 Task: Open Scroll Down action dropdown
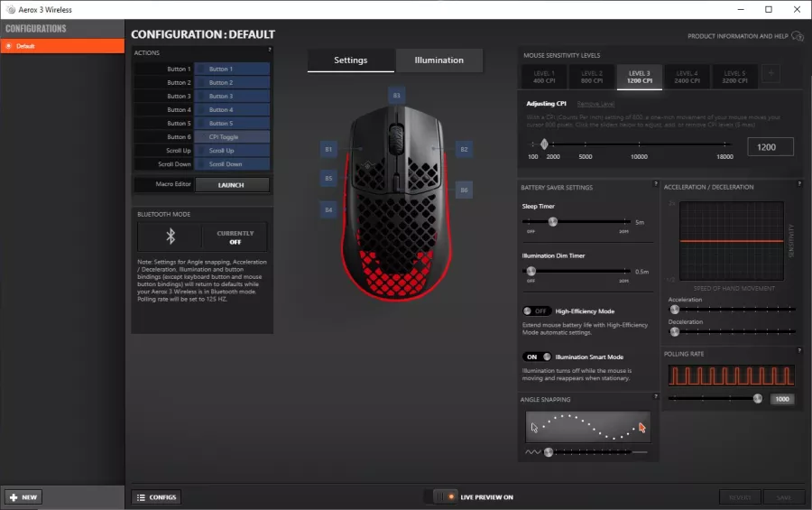coord(232,163)
